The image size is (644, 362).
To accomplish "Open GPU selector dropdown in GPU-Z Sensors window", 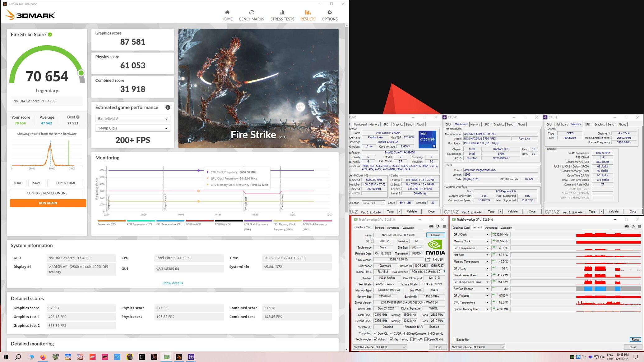I will pyautogui.click(x=478, y=347).
